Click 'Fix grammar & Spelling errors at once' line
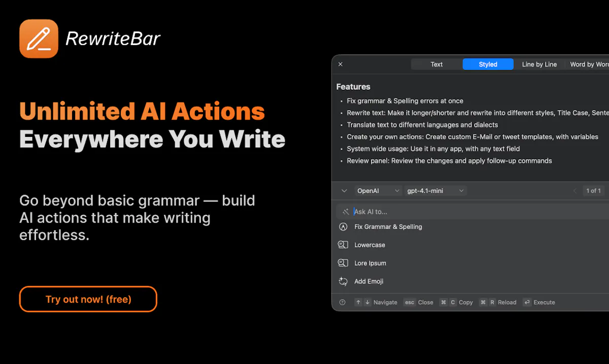This screenshot has height=364, width=609. [405, 101]
